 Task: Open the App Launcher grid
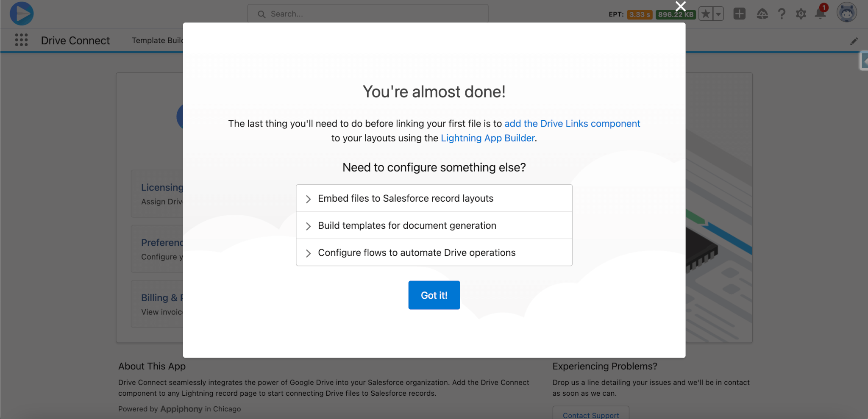point(21,40)
